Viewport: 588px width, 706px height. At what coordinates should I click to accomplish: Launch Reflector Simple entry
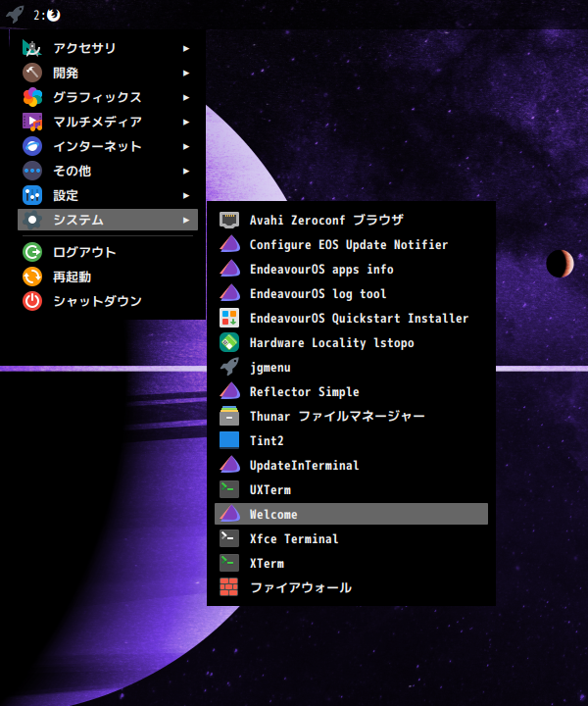click(x=351, y=391)
